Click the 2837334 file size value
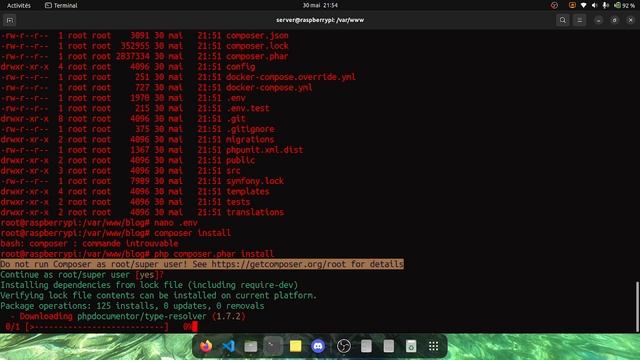 point(132,56)
